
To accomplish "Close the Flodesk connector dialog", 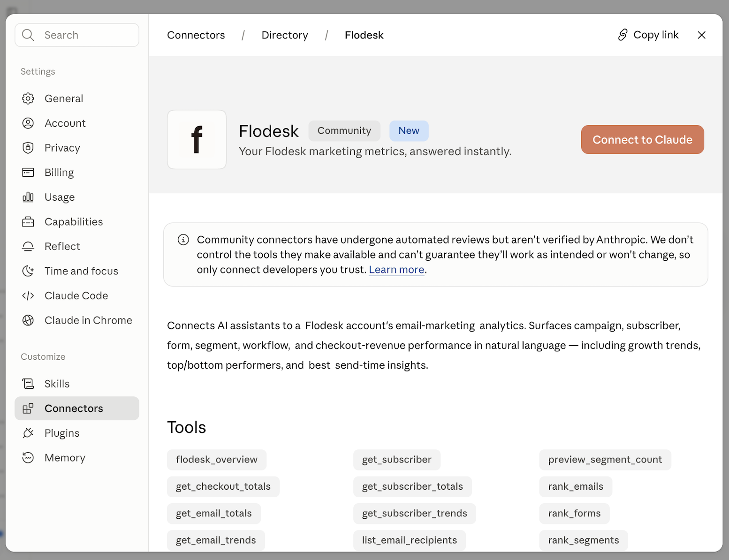I will (701, 35).
